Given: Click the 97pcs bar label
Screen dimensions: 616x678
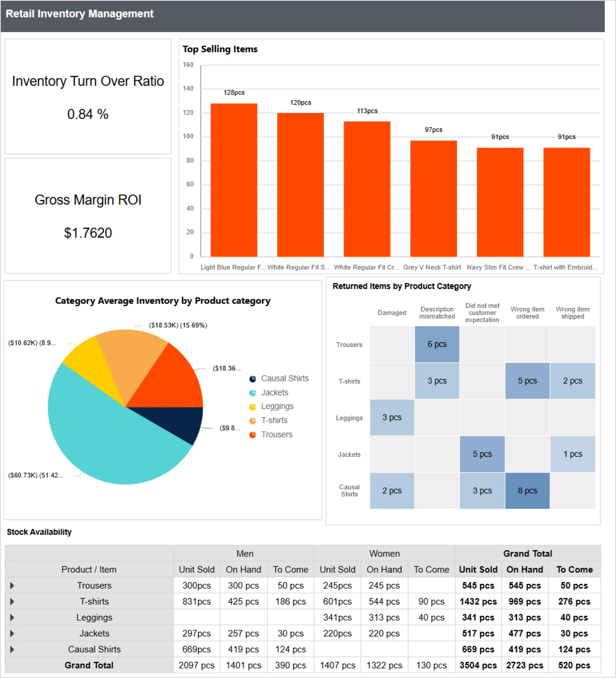Looking at the screenshot, I should click(433, 130).
